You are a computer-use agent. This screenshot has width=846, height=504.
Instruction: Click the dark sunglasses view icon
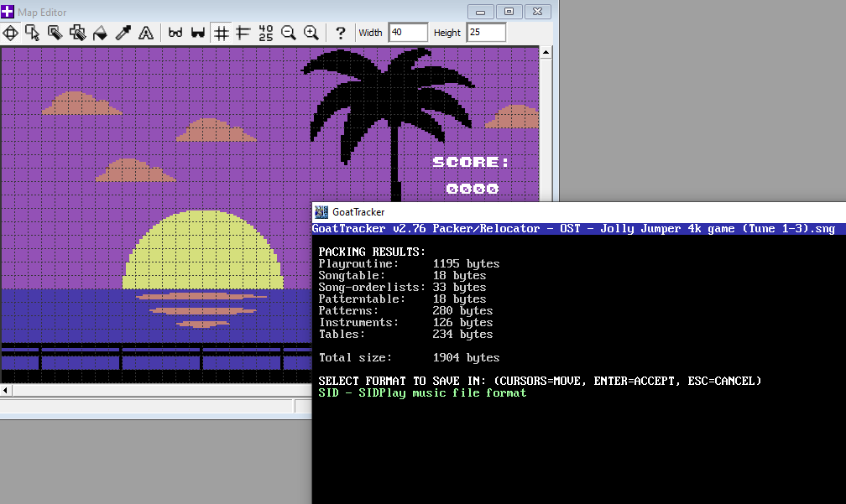pos(198,33)
